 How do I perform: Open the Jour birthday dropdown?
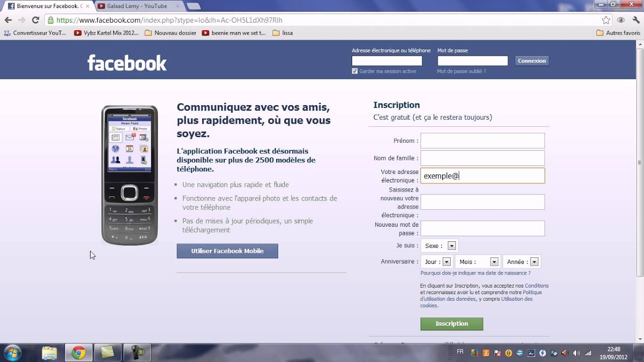pos(437,261)
